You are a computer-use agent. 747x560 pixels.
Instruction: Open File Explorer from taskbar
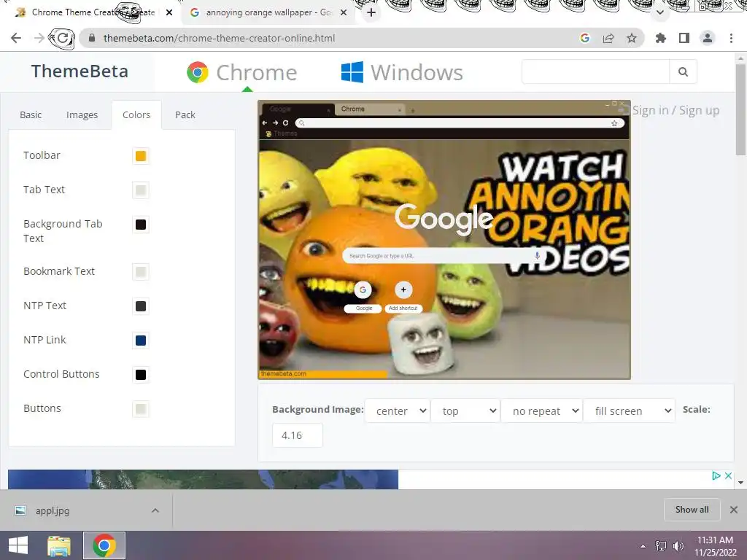click(x=59, y=545)
